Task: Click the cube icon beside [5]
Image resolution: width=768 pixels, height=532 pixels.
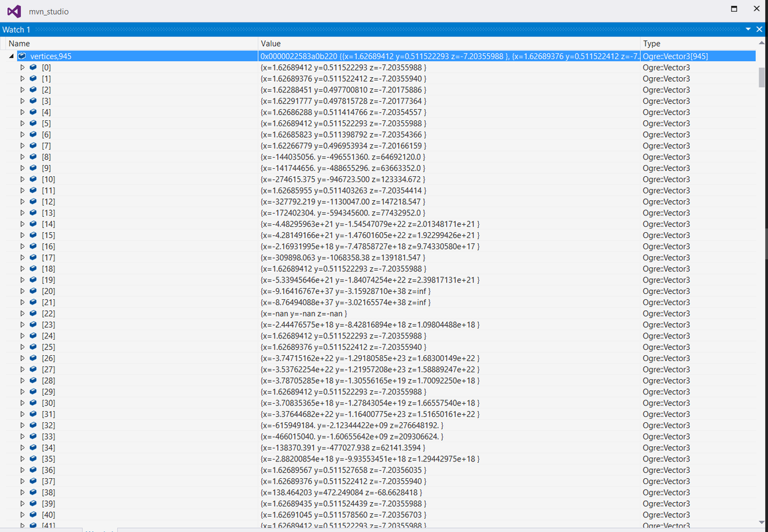Action: pyautogui.click(x=33, y=124)
